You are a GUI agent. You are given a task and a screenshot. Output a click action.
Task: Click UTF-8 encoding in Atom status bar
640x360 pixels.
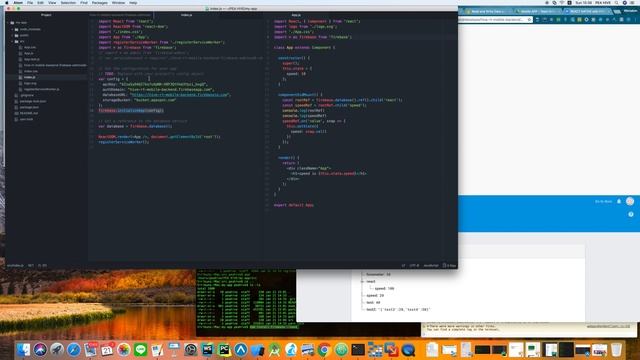(x=414, y=265)
